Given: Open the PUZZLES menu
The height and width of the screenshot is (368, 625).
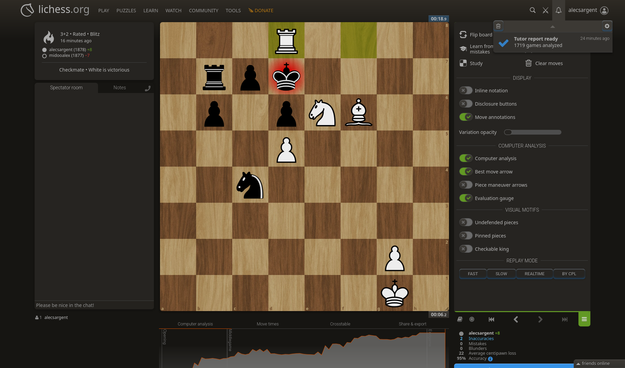Looking at the screenshot, I should 126,11.
